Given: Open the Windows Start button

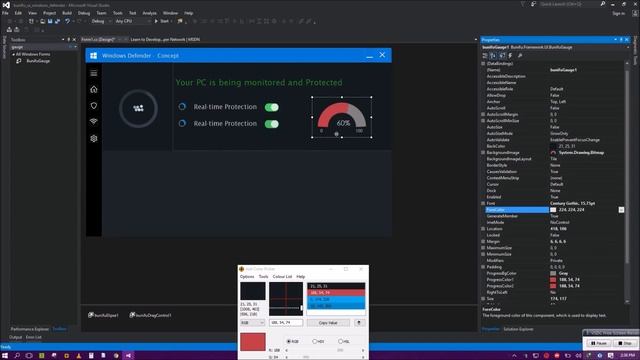Looking at the screenshot, I should pyautogui.click(x=5, y=356).
